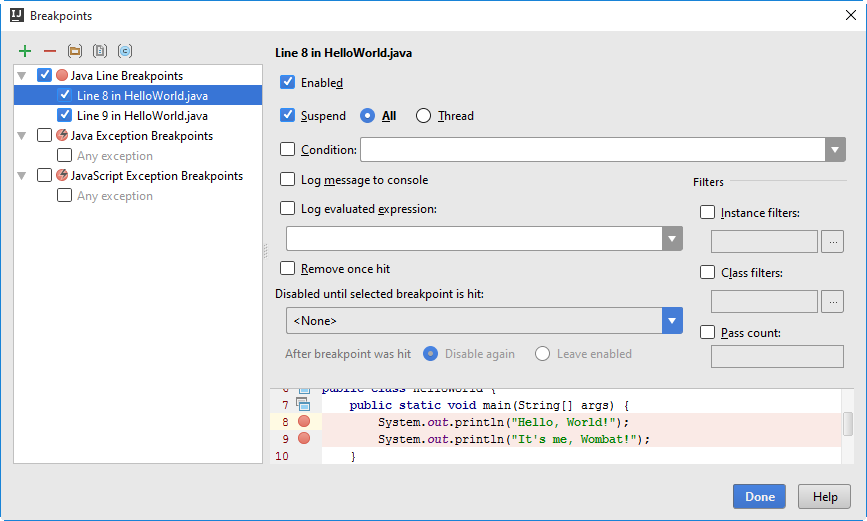Viewport: 867px width, 521px height.
Task: Close the Breakpoints dialog
Action: 851,15
